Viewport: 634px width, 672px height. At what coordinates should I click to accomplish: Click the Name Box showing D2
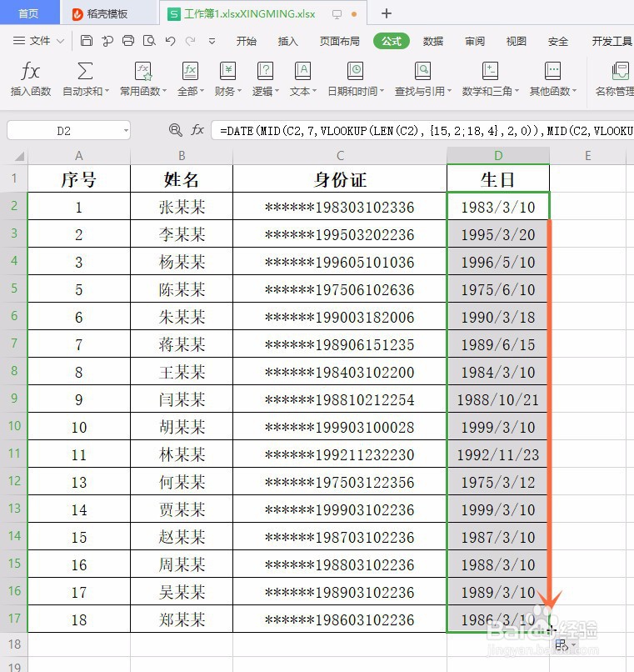[x=68, y=130]
